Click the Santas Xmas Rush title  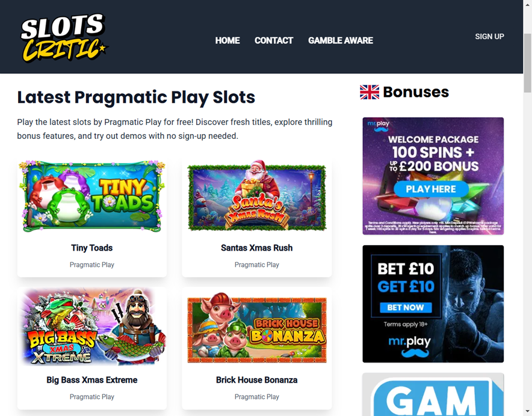257,248
